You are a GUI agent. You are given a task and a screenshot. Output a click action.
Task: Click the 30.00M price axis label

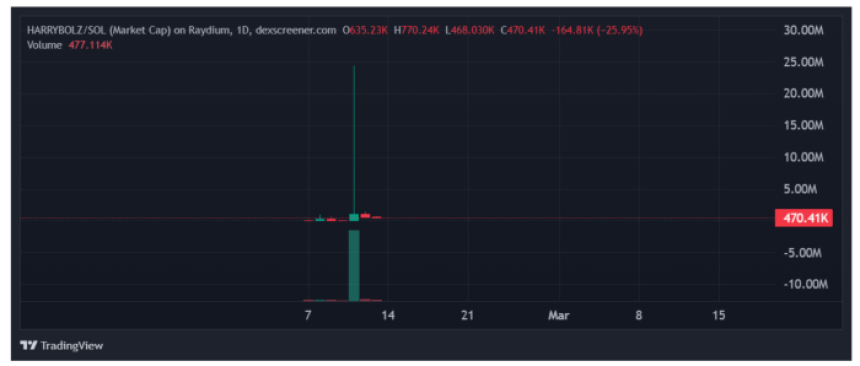[x=804, y=30]
